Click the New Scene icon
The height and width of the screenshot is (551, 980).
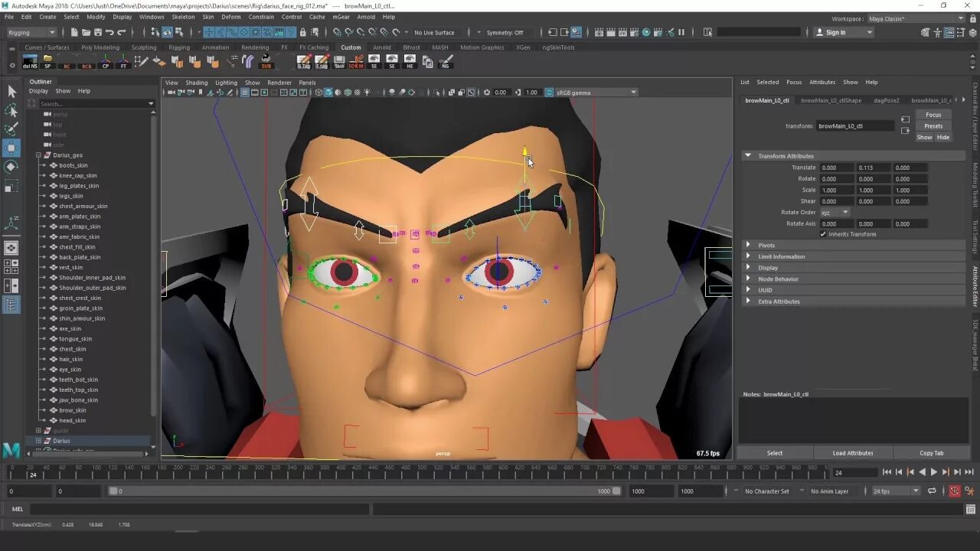(x=73, y=32)
